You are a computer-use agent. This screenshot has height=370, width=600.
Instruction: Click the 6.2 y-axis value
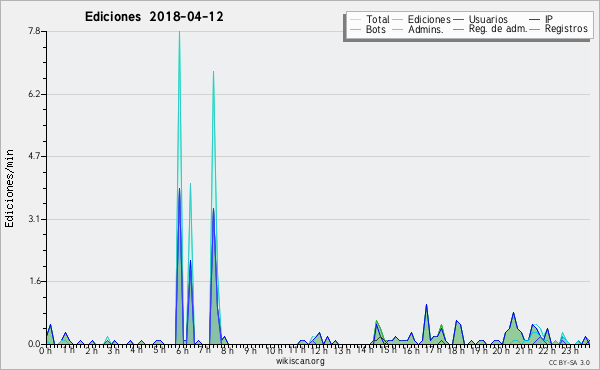tap(34, 94)
